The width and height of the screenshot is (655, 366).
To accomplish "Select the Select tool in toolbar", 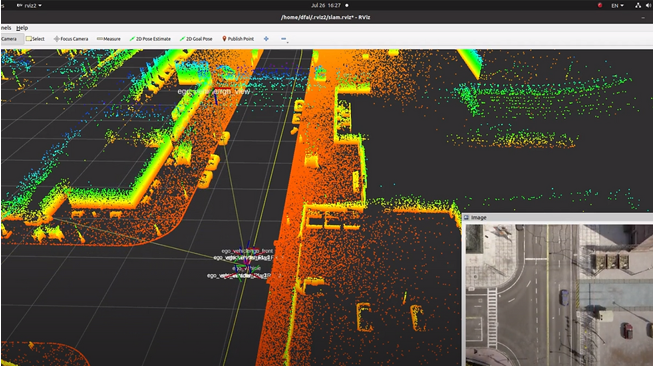I will (35, 39).
